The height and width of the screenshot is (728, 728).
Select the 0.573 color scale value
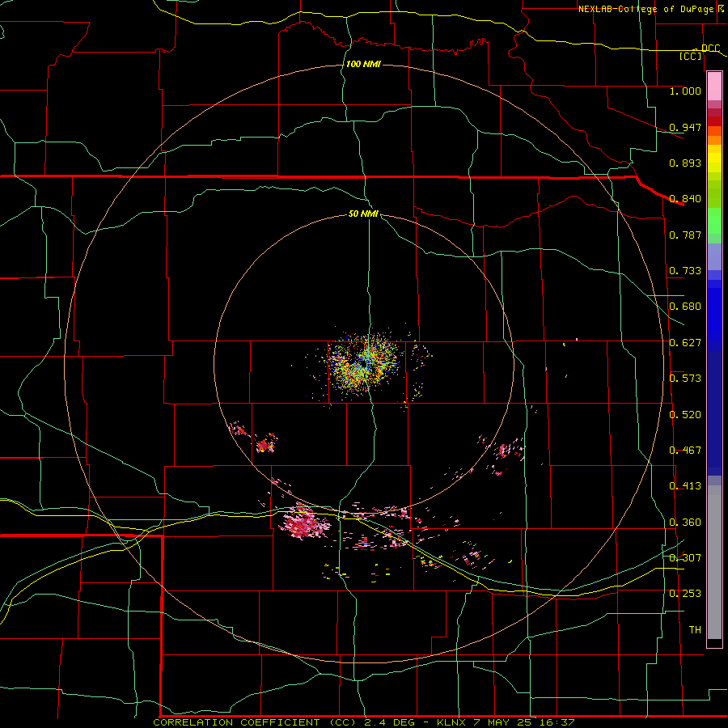point(685,379)
